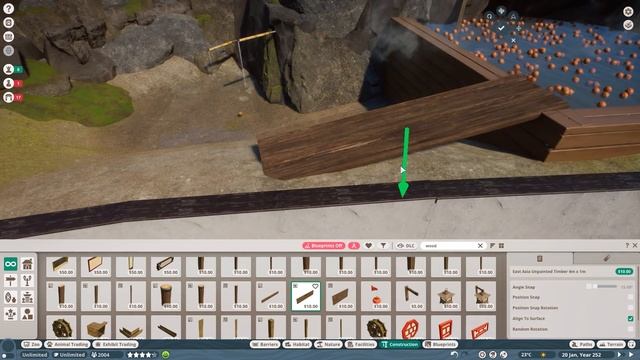Select the lamp post lighting category icon
This screenshot has height=360, width=640.
27,281
